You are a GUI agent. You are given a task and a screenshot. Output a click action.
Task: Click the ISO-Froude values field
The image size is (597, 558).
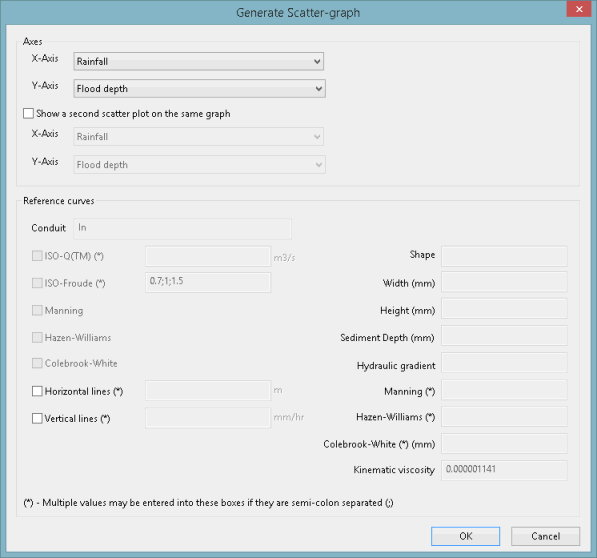click(x=208, y=282)
